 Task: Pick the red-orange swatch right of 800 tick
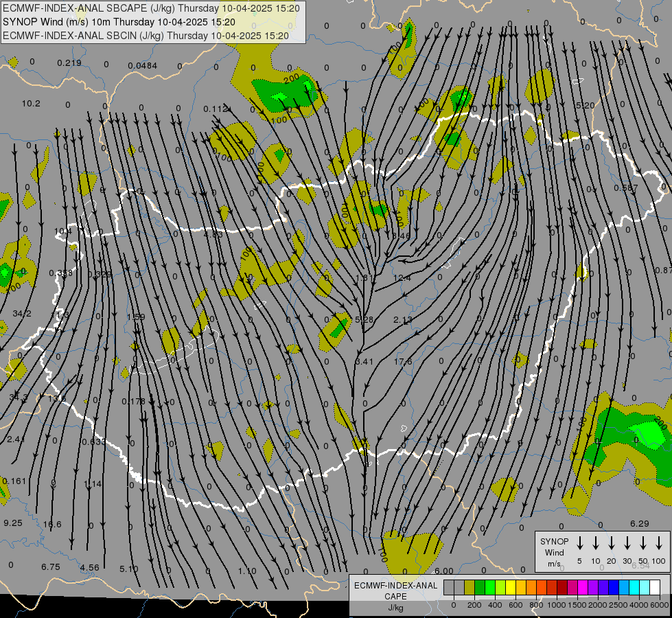(542, 587)
